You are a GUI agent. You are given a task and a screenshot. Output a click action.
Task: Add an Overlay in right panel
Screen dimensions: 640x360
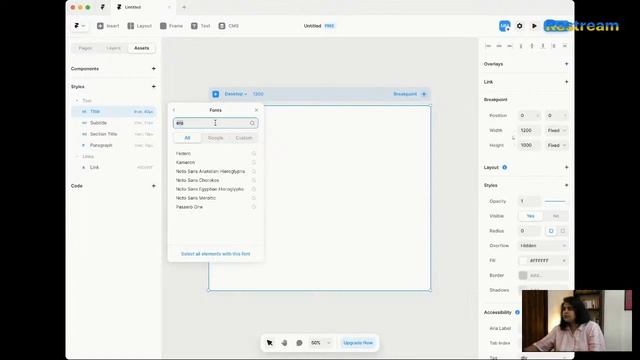click(566, 64)
